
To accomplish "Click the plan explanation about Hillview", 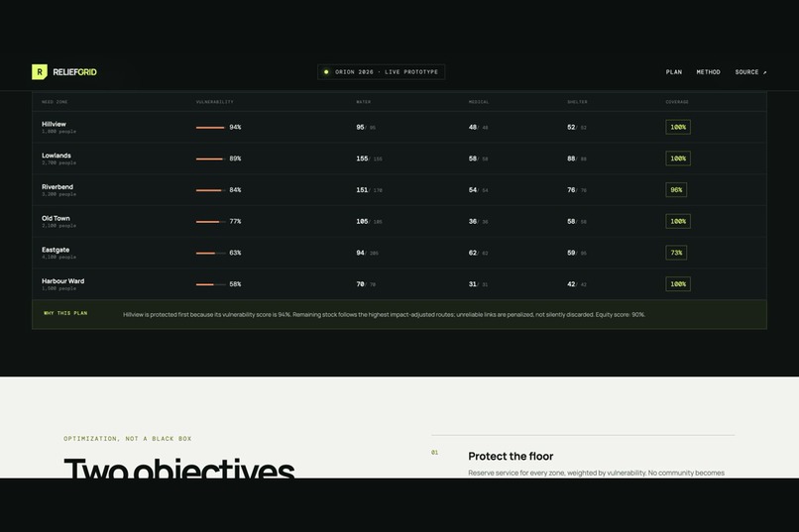I will click(384, 315).
